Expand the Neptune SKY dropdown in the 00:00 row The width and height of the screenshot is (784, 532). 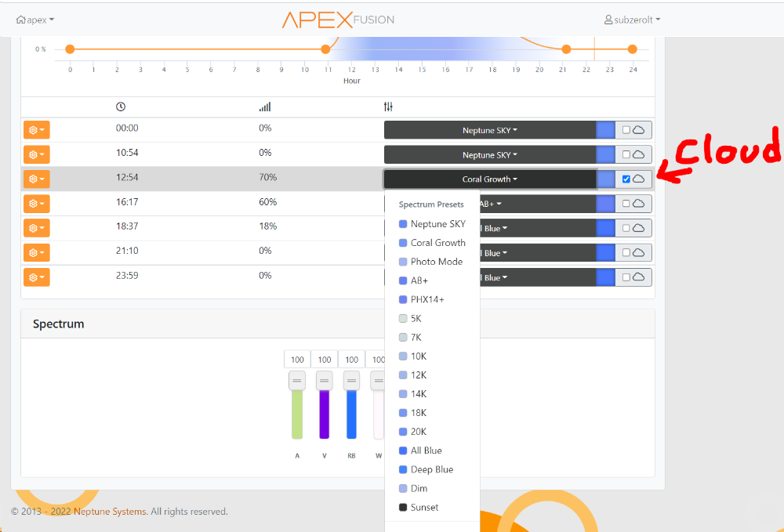tap(490, 130)
